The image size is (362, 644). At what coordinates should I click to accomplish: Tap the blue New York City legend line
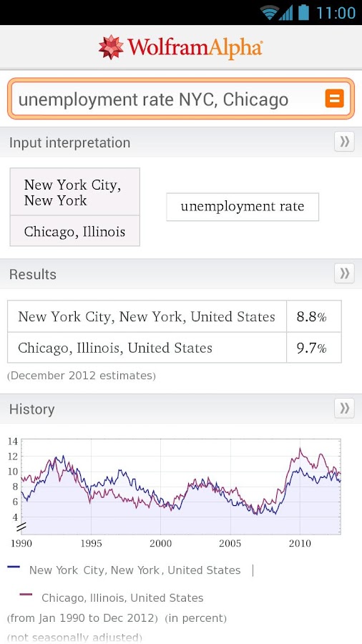coord(14,567)
